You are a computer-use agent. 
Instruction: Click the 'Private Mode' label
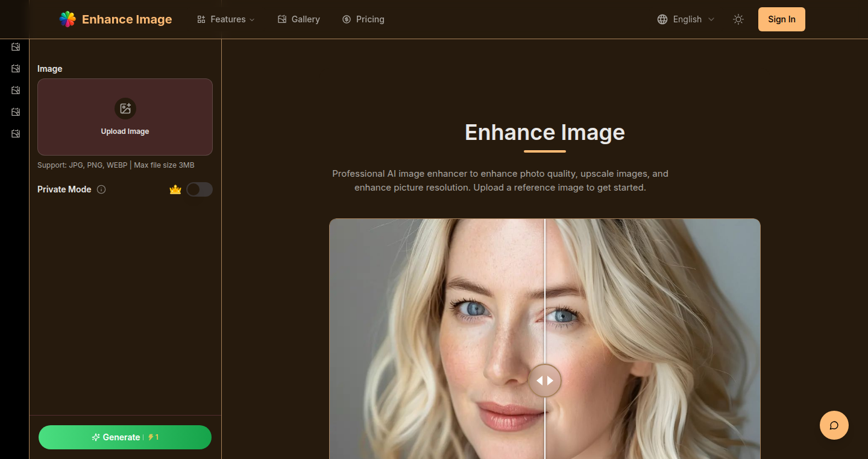[64, 189]
